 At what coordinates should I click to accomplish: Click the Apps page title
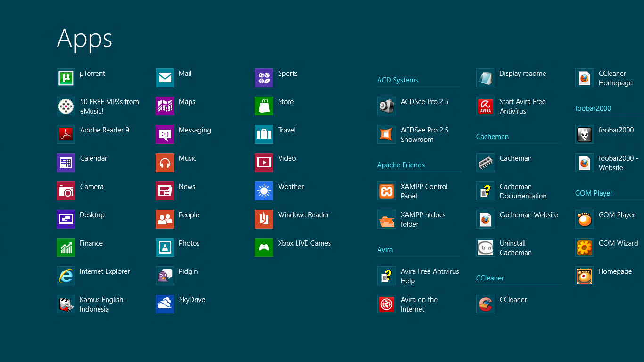[84, 39]
